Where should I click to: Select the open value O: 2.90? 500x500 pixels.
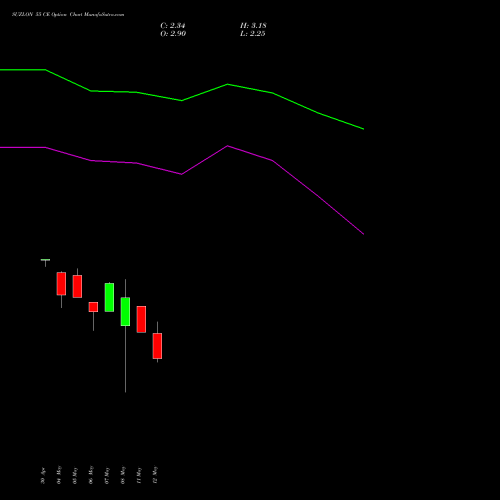173,33
